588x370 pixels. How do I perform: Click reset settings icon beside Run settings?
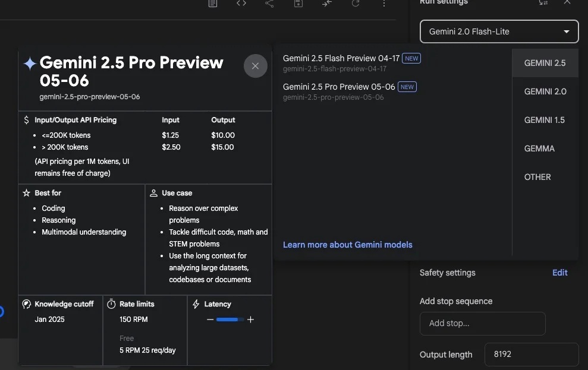(543, 2)
